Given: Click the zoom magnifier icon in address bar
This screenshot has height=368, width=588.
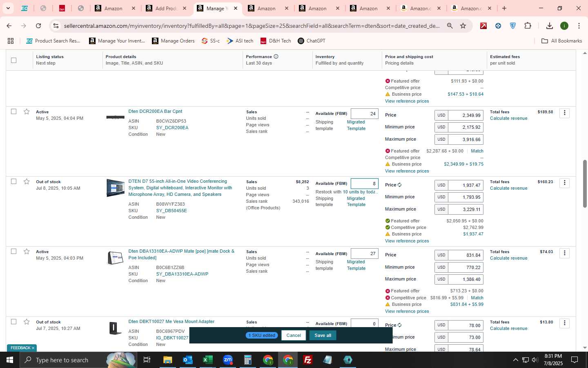Looking at the screenshot, I should pyautogui.click(x=450, y=26).
